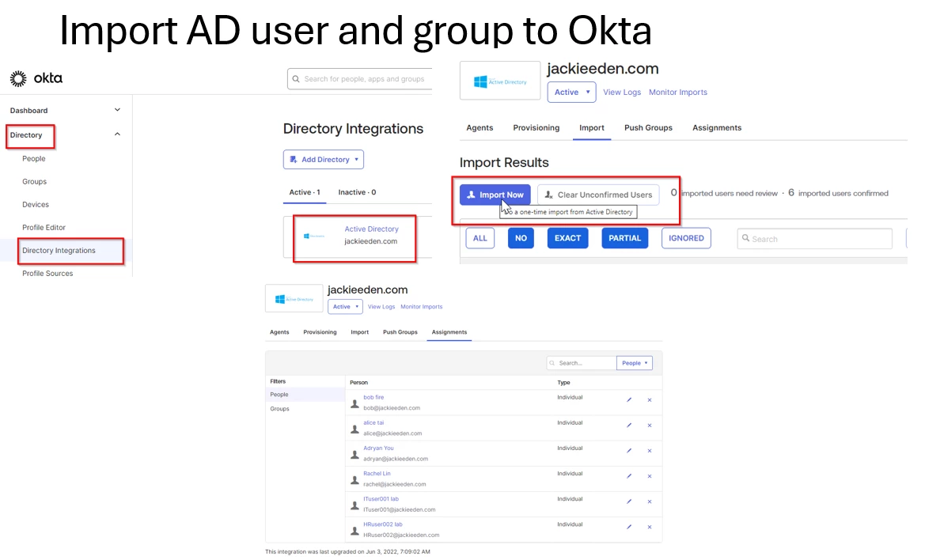This screenshot has height=560, width=925.
Task: Expand the Dashboard menu chevron
Action: (x=117, y=110)
